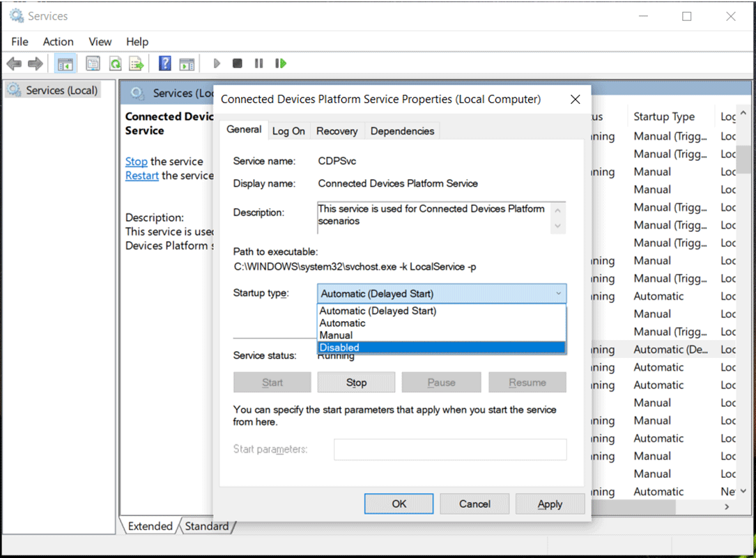Toggle the Show/Hide Action Pane icon
Viewport: 756px width, 558px height.
click(x=187, y=63)
